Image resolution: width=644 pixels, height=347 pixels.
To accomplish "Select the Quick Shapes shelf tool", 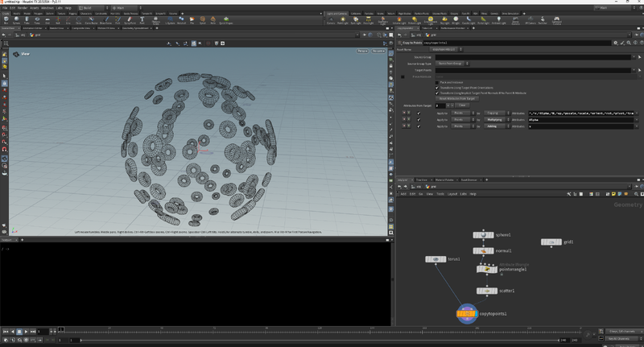I will (226, 19).
